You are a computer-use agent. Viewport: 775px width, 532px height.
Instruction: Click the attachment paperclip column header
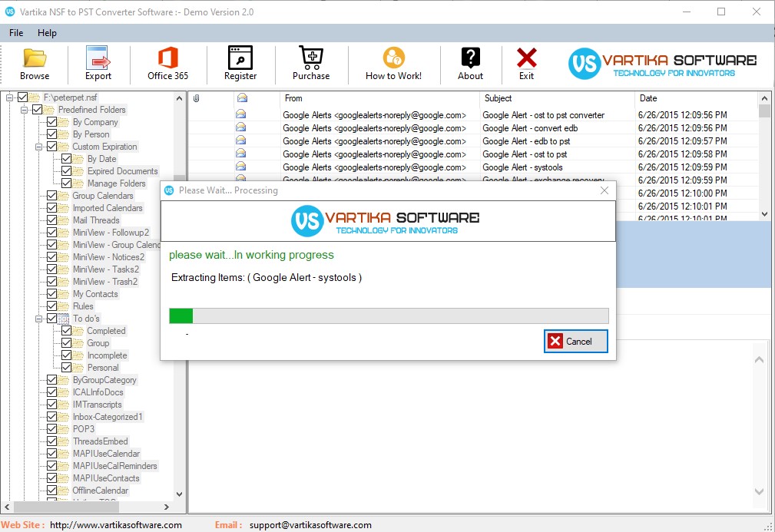point(196,98)
